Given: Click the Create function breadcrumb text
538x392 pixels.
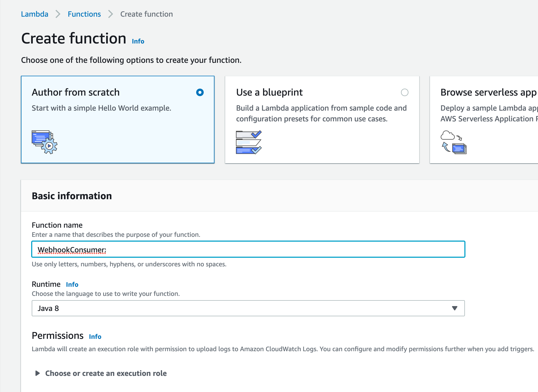Looking at the screenshot, I should (x=146, y=14).
